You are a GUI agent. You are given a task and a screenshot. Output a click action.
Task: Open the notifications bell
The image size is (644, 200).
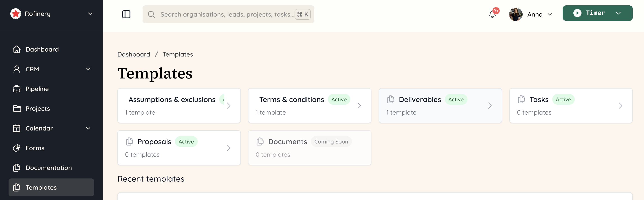pos(493,14)
